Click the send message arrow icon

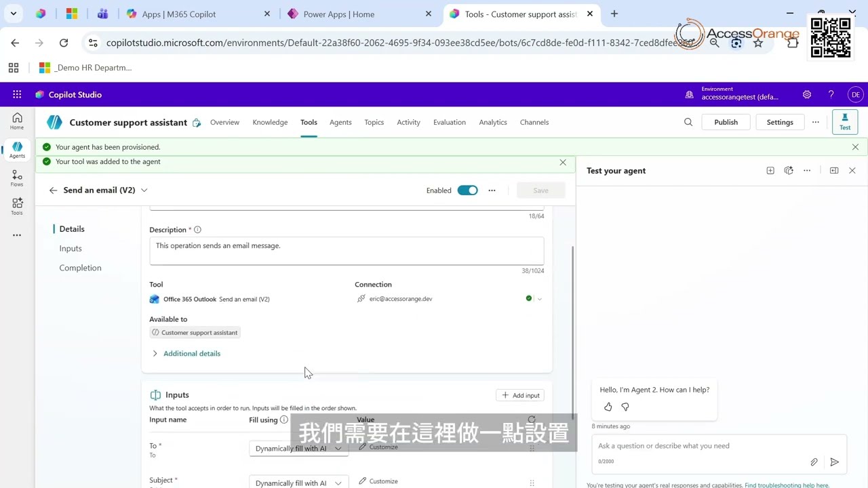[835, 462]
